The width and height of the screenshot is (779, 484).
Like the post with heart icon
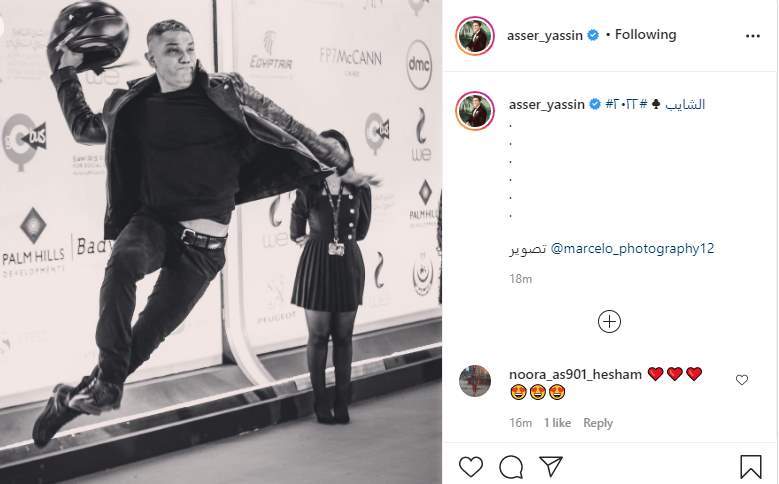point(470,467)
